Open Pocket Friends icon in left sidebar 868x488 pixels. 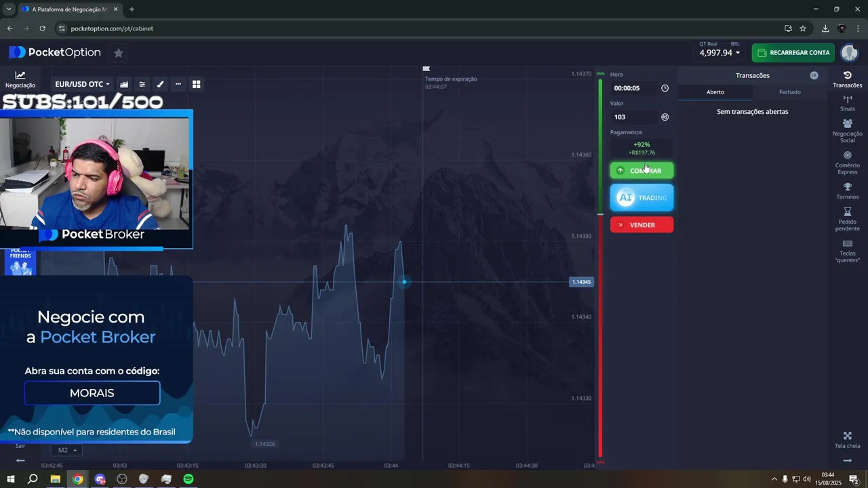pos(20,262)
